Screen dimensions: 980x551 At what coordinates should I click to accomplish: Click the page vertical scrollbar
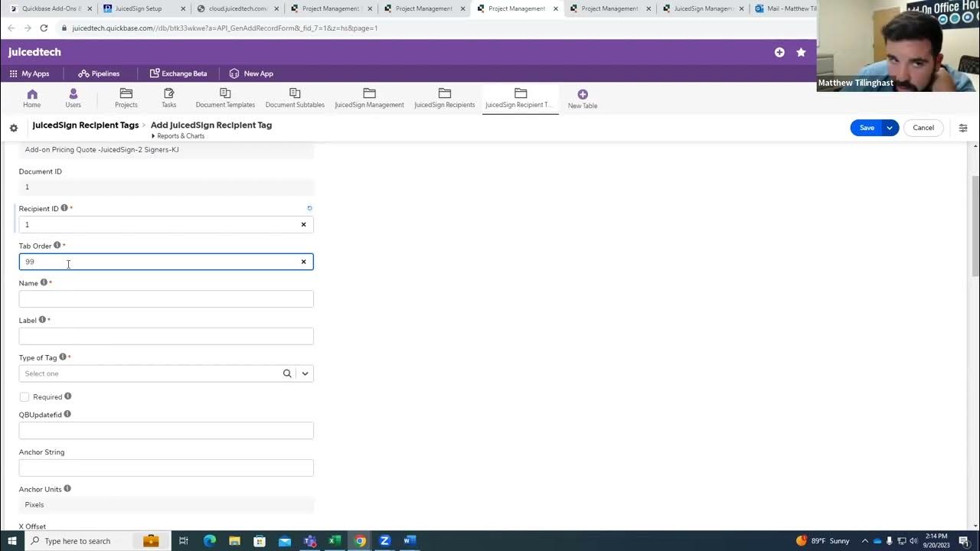pos(975,226)
